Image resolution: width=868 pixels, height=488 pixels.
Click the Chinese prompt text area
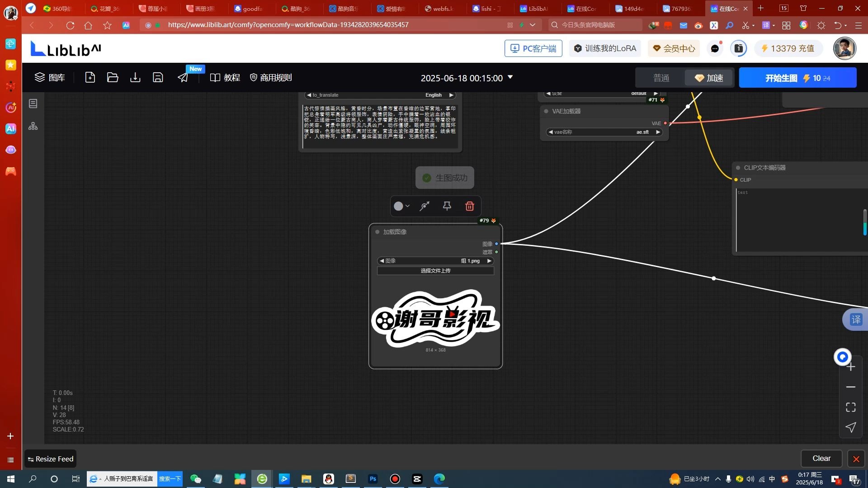coord(380,126)
